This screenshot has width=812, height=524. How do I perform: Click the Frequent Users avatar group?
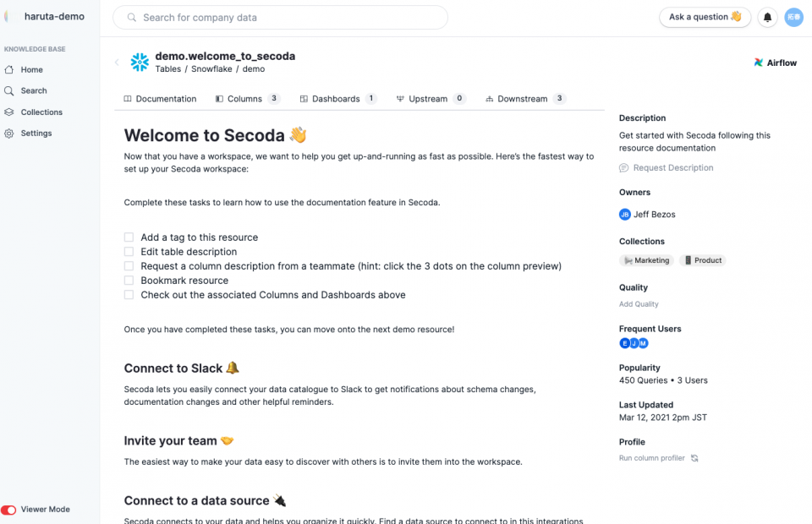pyautogui.click(x=634, y=343)
